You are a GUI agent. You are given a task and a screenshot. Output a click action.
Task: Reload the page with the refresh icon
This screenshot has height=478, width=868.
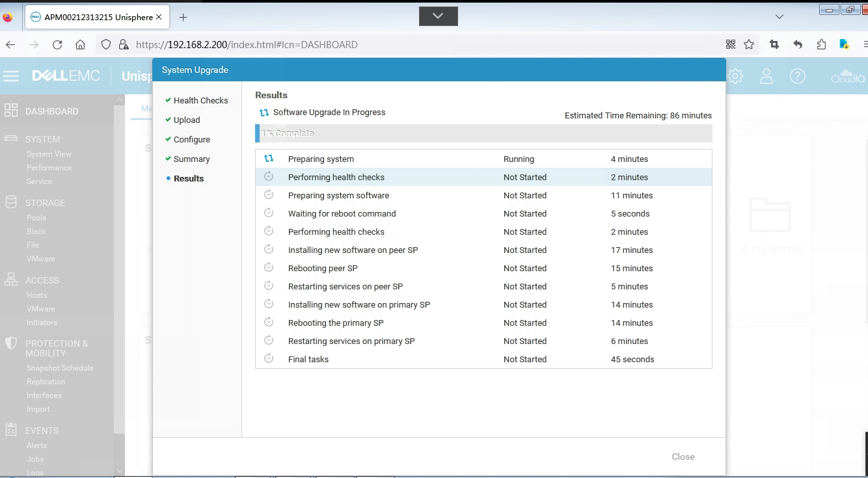(x=57, y=45)
